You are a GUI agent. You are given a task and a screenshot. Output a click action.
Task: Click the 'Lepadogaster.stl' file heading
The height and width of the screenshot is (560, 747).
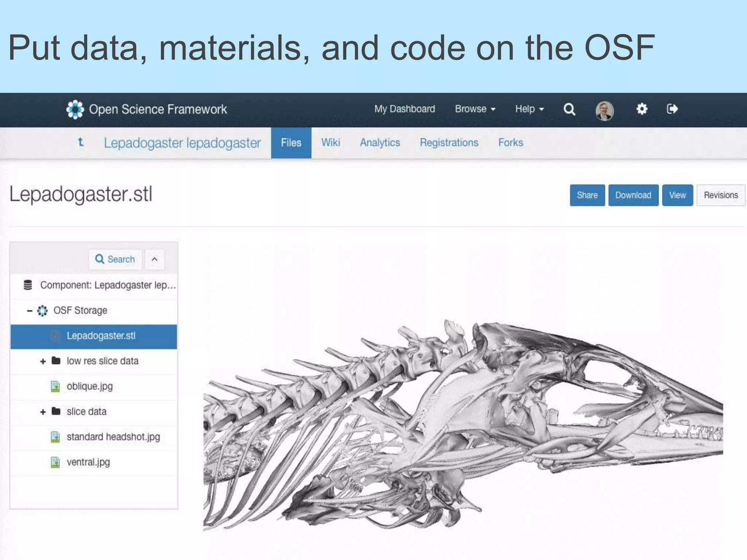(81, 194)
